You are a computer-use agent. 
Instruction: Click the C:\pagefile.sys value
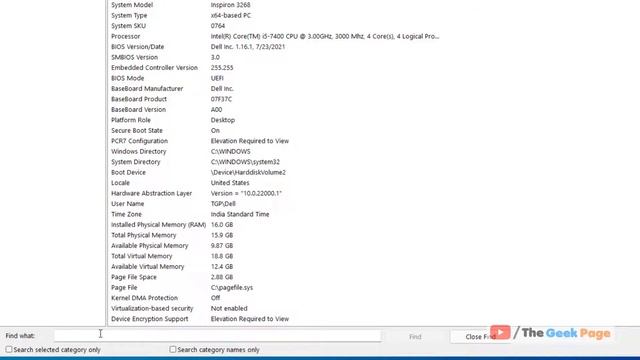click(x=232, y=288)
